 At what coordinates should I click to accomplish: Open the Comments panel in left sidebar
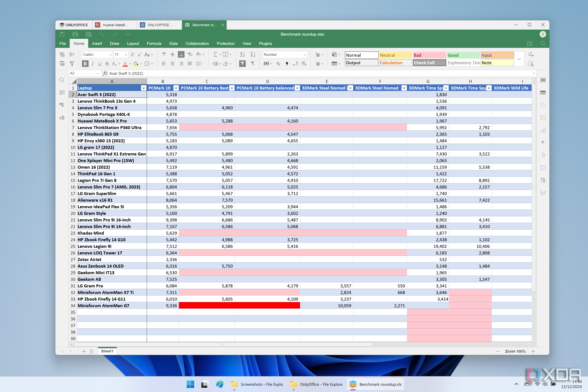pyautogui.click(x=62, y=93)
